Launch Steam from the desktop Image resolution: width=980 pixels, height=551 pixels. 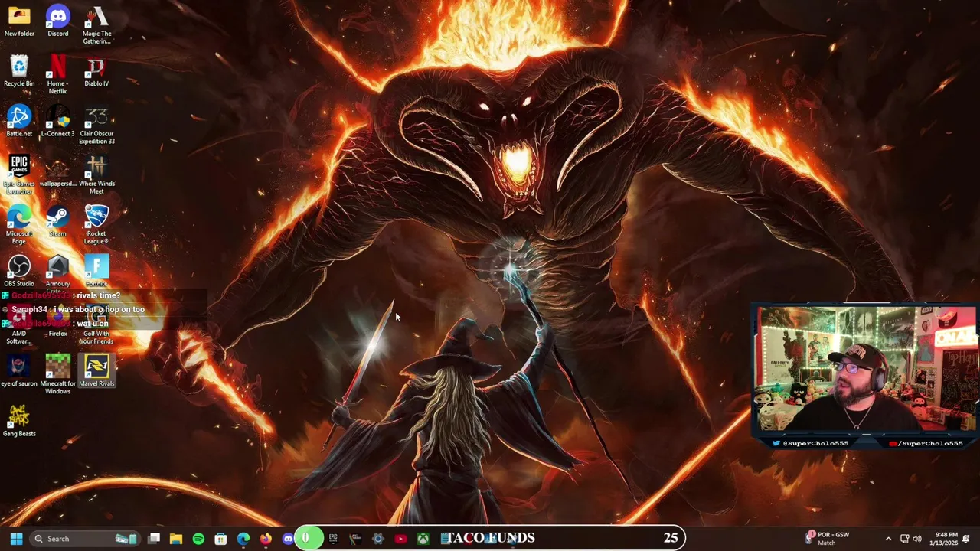coord(57,221)
